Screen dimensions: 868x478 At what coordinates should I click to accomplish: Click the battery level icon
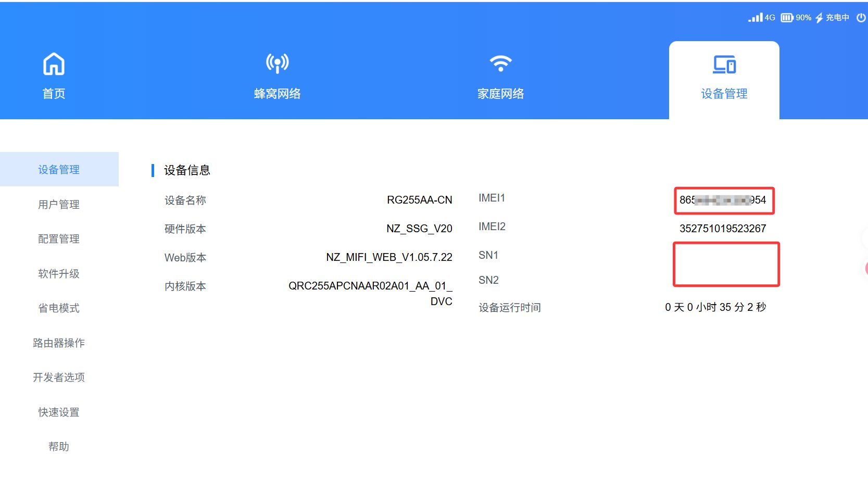point(786,18)
